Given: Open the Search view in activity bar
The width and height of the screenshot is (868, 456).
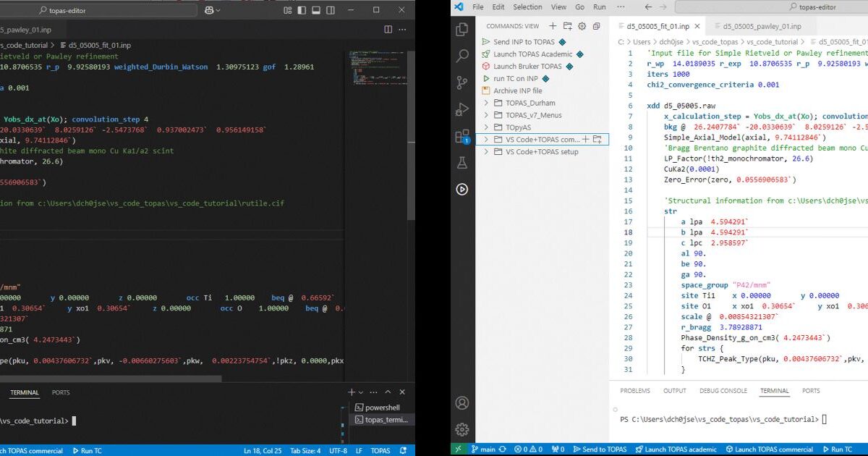Looking at the screenshot, I should [x=461, y=56].
